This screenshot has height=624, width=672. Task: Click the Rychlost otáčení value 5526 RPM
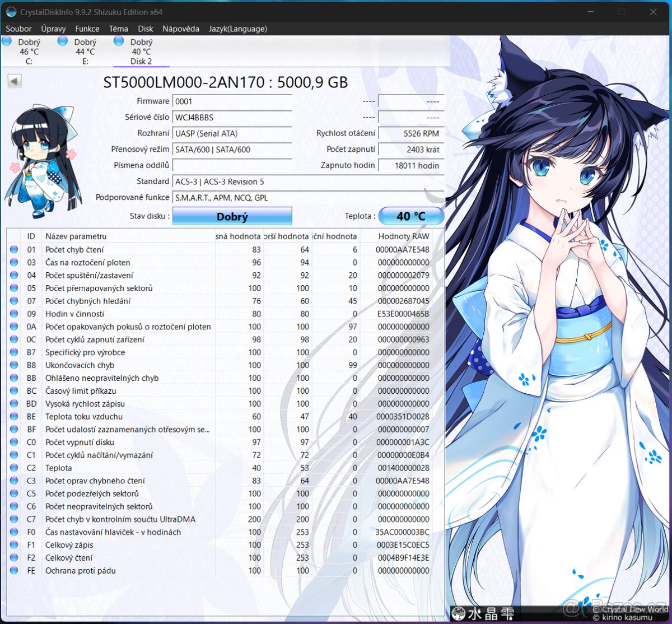tap(411, 133)
